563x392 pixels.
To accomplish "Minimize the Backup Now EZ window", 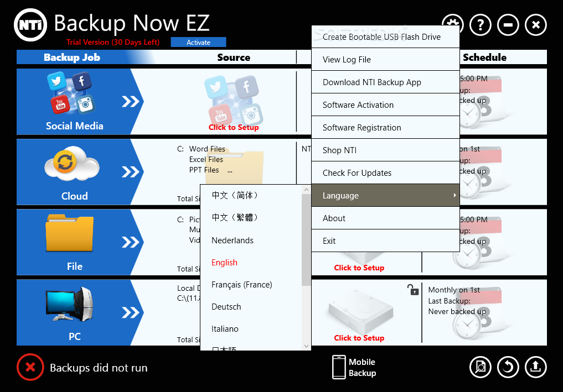I will pos(508,25).
